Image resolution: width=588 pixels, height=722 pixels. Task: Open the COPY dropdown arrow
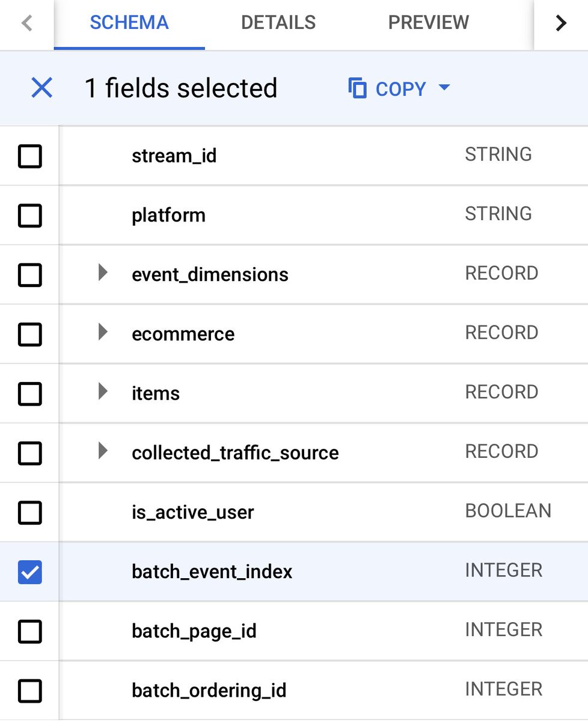[444, 88]
